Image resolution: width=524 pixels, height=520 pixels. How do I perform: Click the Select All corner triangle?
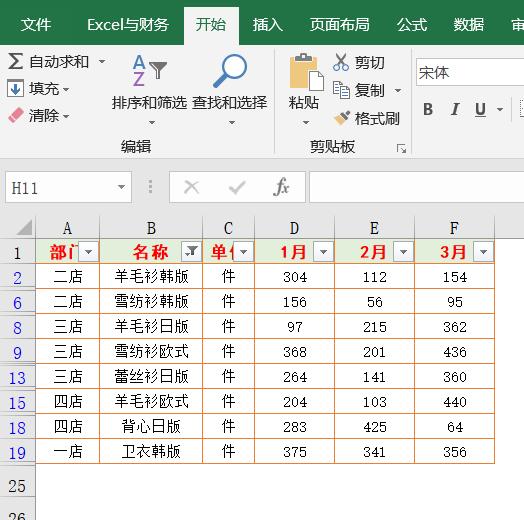[x=24, y=227]
